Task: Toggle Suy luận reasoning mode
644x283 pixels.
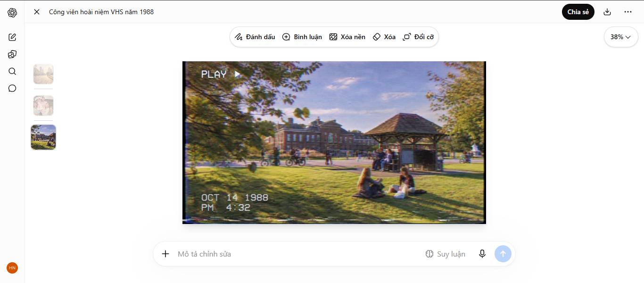Action: 445,254
